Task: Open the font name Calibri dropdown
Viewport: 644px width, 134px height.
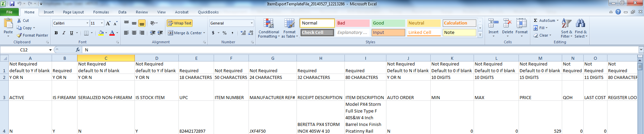Action: click(x=87, y=23)
